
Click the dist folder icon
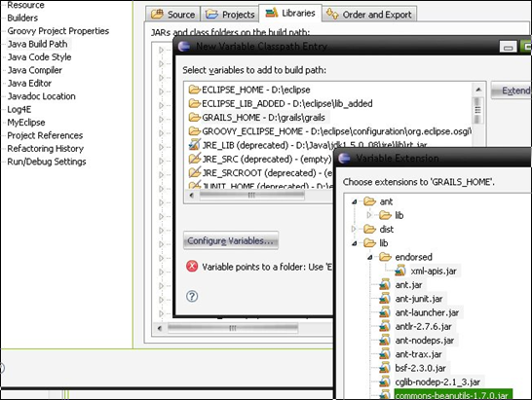pyautogui.click(x=370, y=229)
